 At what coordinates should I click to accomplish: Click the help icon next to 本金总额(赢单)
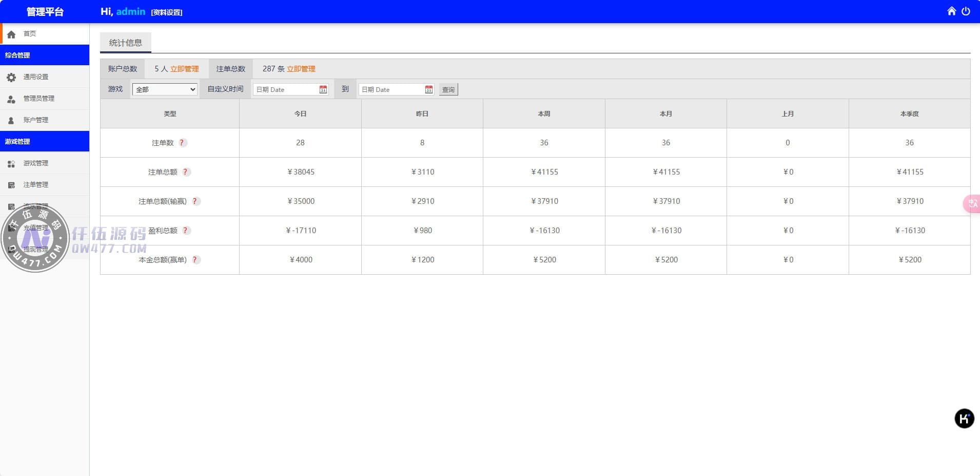pos(195,260)
